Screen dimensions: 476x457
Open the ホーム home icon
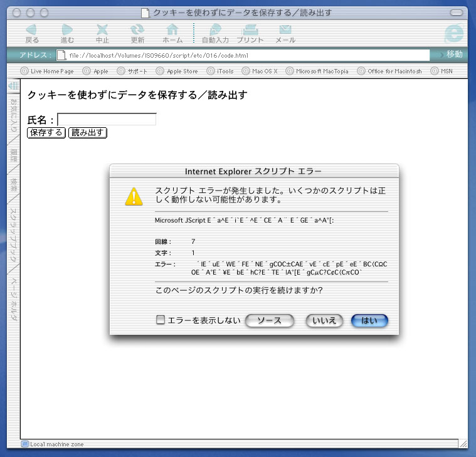click(172, 29)
